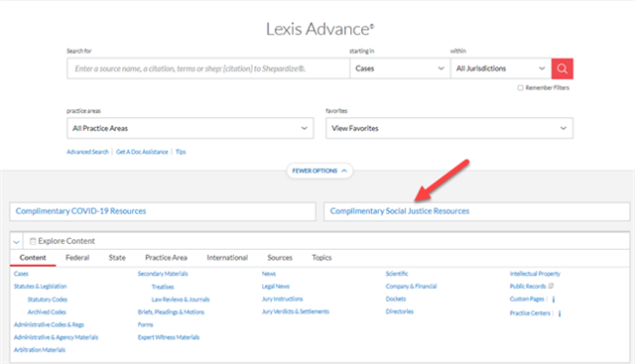
Task: Open the Topics tab
Action: coord(321,258)
